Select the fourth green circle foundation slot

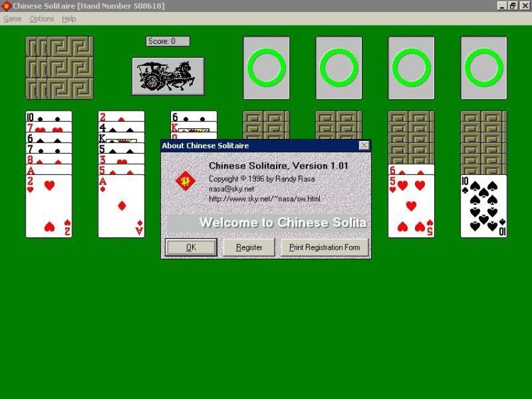(484, 68)
